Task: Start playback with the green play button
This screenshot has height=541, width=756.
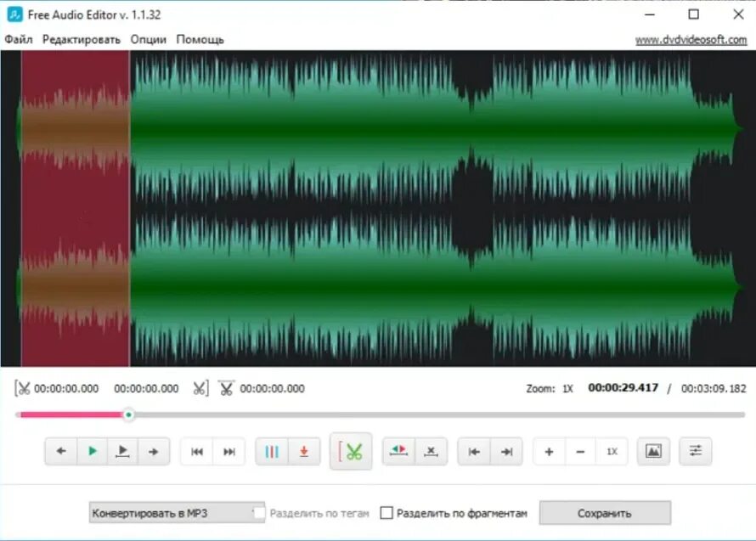Action: click(x=92, y=451)
